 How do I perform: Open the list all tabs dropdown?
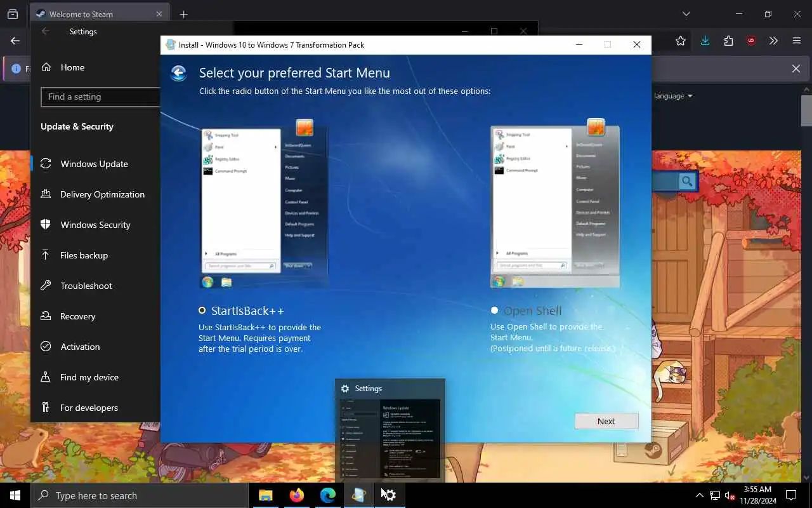tap(686, 14)
